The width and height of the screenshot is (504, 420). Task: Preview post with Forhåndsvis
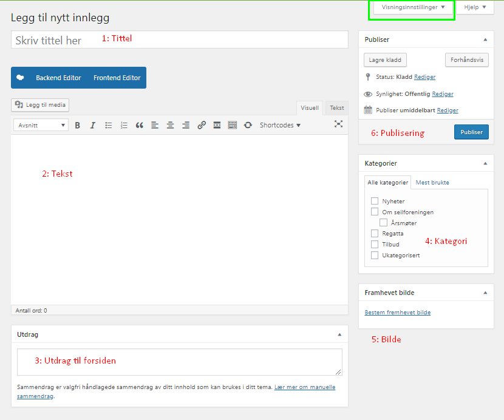pos(467,59)
